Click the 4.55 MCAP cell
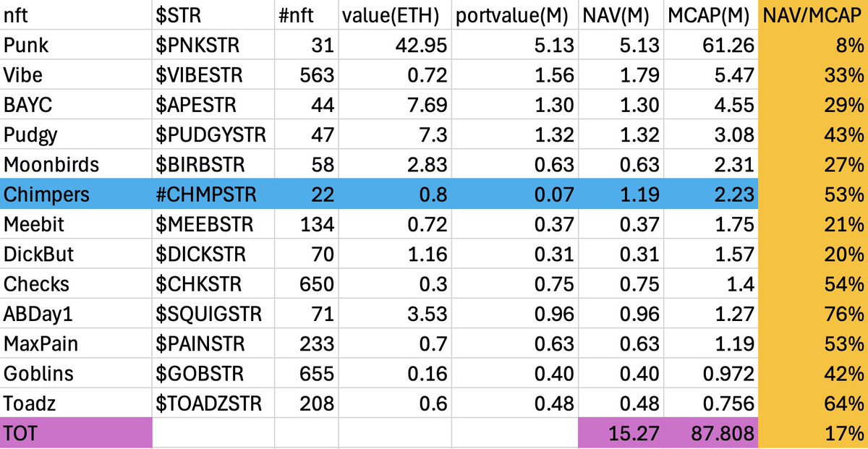Viewport: 868px width, 449px height. pyautogui.click(x=712, y=106)
